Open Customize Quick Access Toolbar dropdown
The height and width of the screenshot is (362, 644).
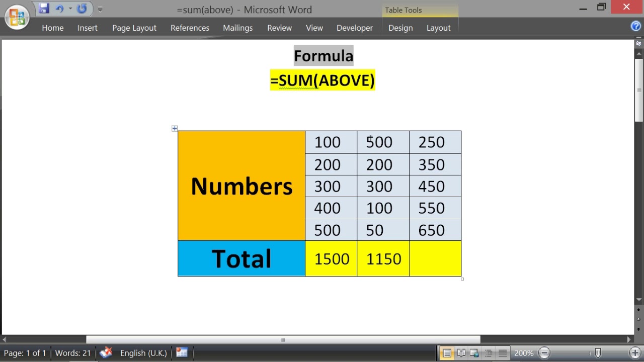(100, 9)
